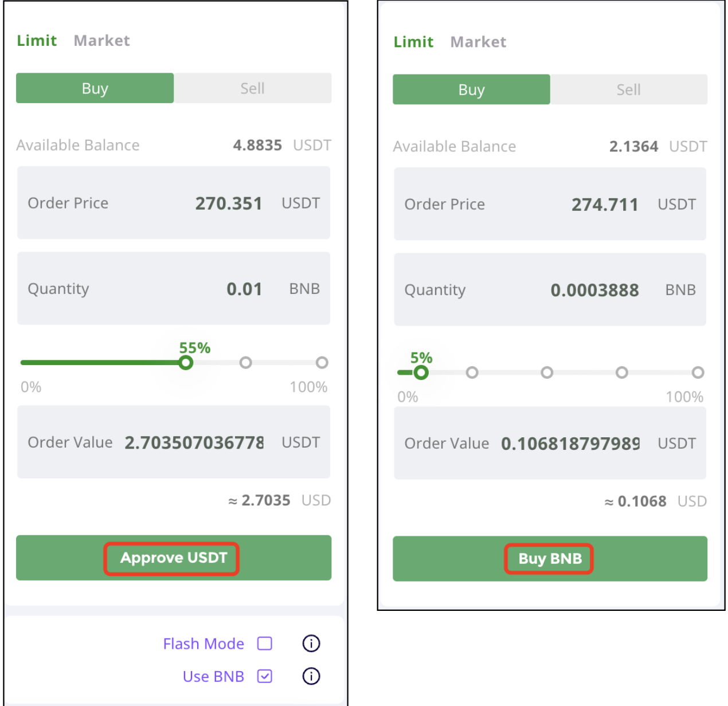The width and height of the screenshot is (728, 706).
Task: Edit Quantity field showing 0.0003888
Action: point(550,290)
